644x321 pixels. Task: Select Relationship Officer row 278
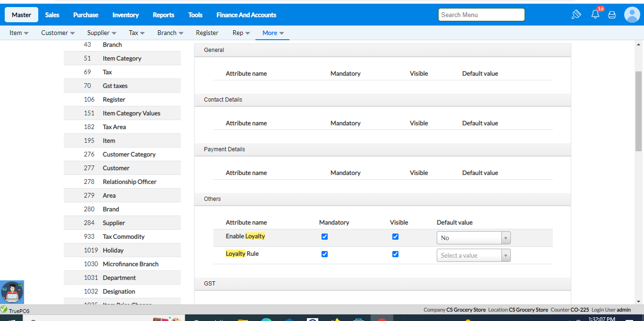pos(122,182)
